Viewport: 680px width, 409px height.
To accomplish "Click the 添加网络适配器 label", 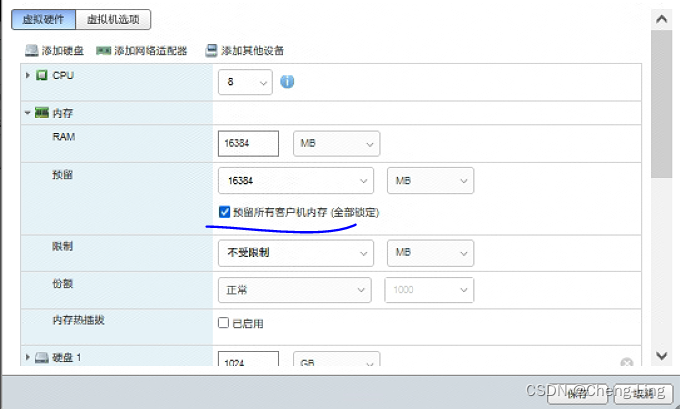I will tap(150, 51).
